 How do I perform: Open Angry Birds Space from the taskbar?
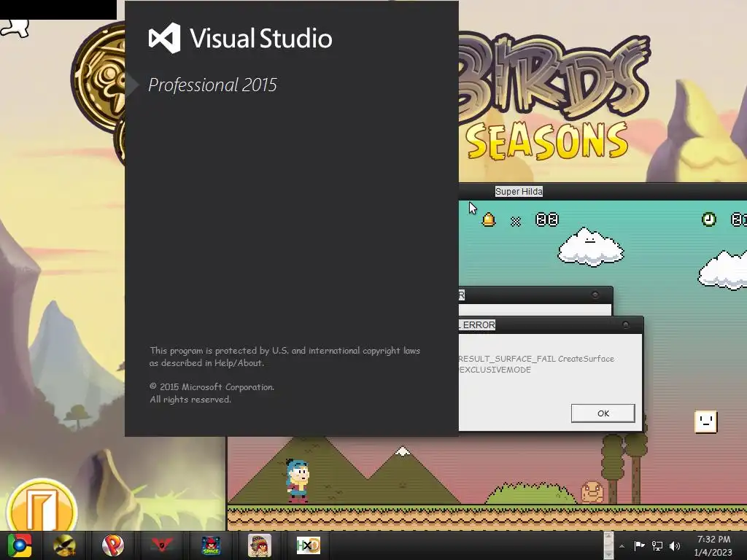(211, 545)
